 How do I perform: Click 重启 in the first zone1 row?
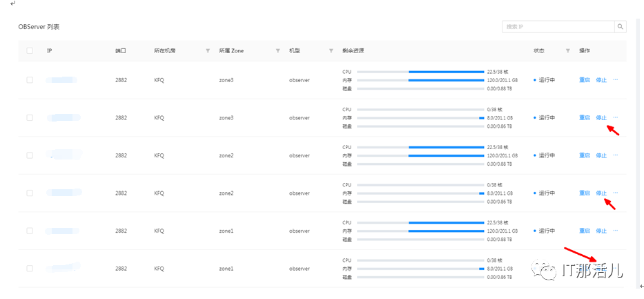coord(585,231)
